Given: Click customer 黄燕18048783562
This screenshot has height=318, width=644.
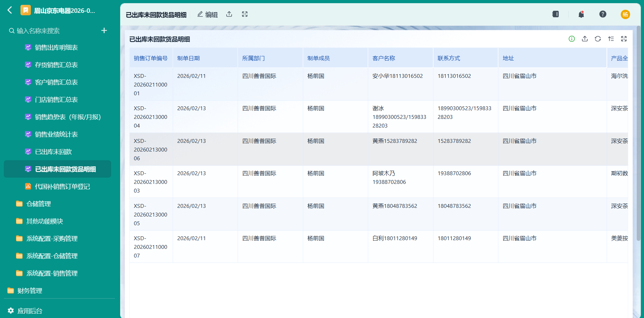Looking at the screenshot, I should pyautogui.click(x=395, y=206).
